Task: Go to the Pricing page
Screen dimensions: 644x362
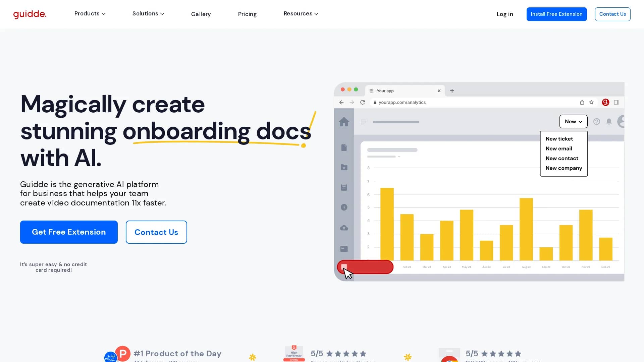Action: [247, 14]
